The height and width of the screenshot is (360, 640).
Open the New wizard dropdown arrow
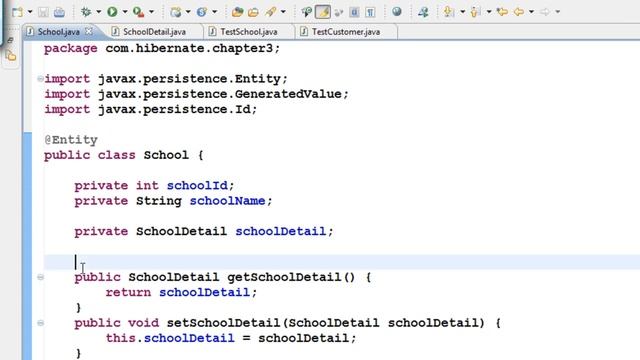pyautogui.click(x=30, y=12)
